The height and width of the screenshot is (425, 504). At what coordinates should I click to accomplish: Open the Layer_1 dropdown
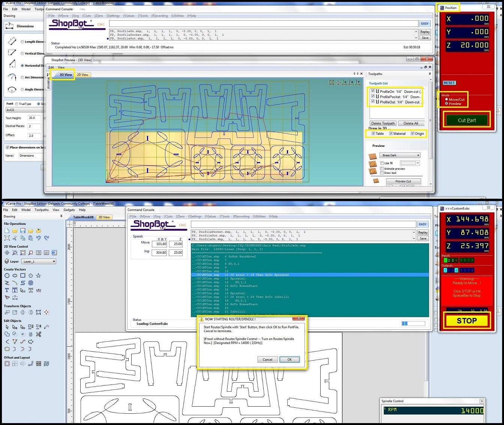(x=39, y=262)
